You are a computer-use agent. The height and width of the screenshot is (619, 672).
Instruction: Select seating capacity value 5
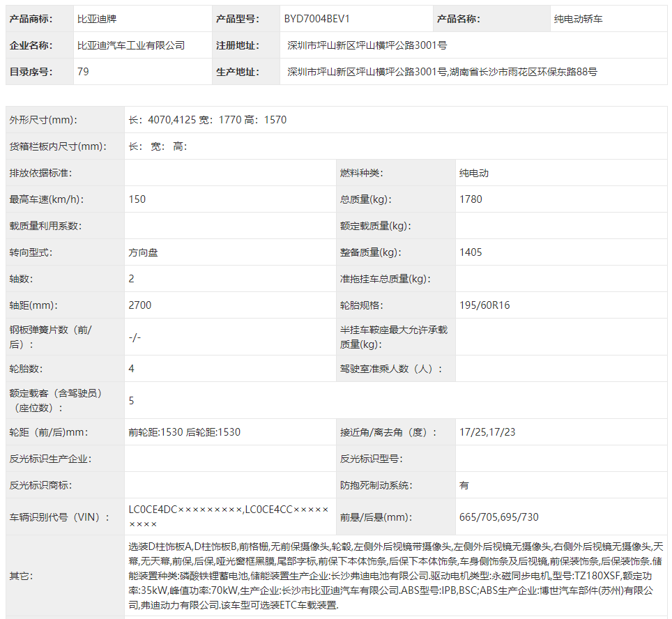tap(132, 400)
